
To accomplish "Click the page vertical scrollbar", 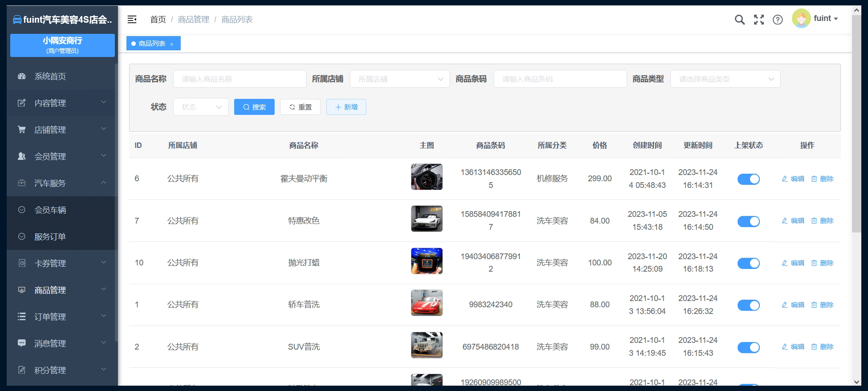I will [856, 124].
